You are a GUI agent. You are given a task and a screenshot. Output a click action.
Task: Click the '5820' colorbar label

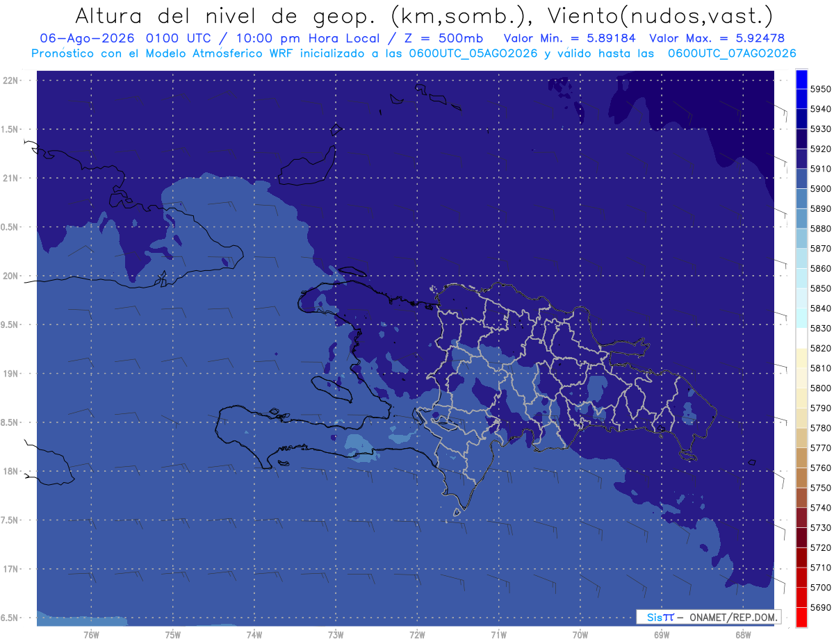pyautogui.click(x=821, y=348)
